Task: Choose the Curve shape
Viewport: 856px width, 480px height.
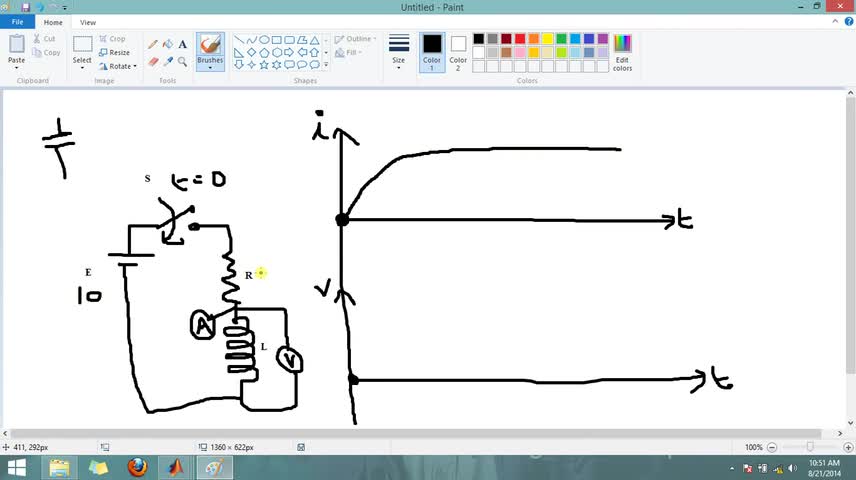Action: [251, 40]
